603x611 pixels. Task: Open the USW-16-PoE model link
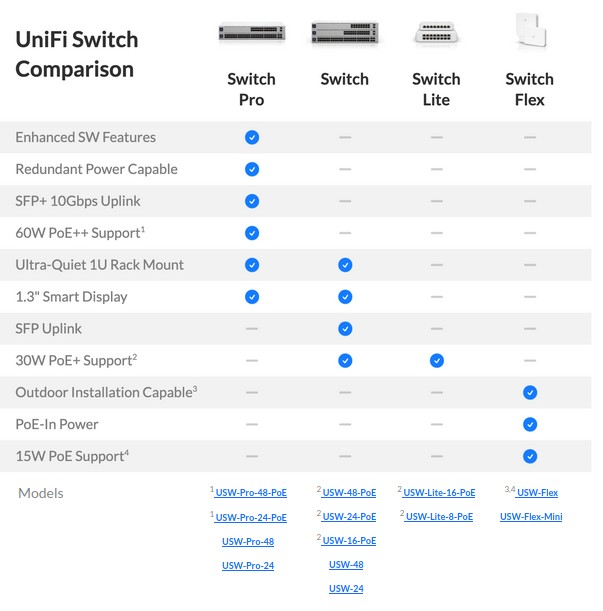click(x=349, y=541)
